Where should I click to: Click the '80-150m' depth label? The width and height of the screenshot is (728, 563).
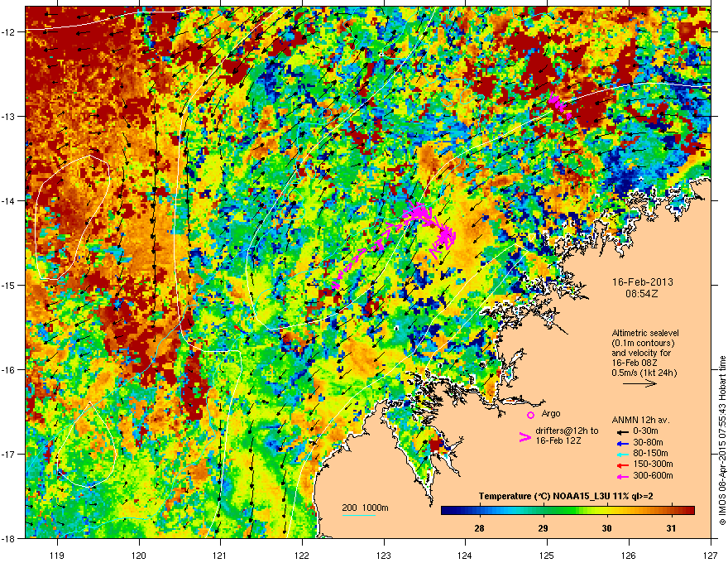[x=650, y=454]
